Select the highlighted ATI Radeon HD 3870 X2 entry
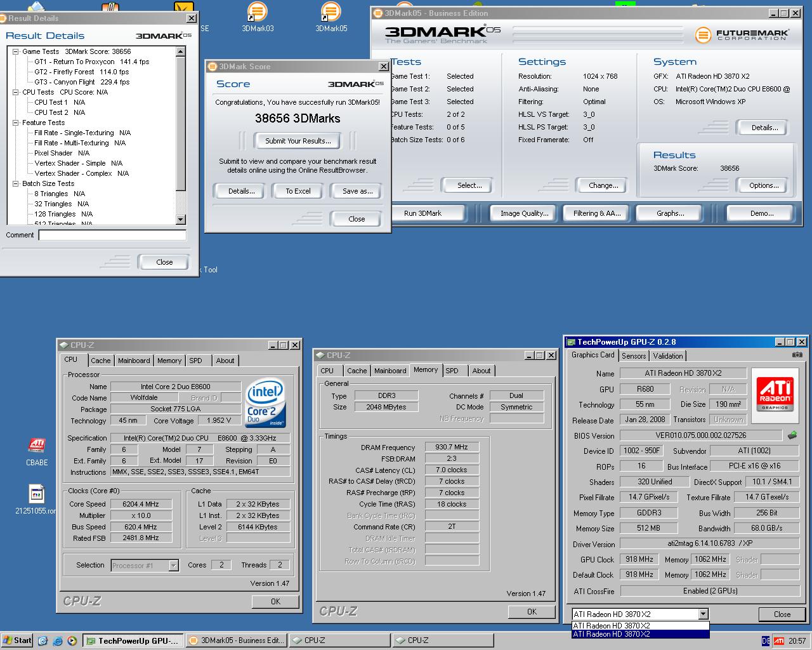Image resolution: width=812 pixels, height=650 pixels. click(640, 633)
